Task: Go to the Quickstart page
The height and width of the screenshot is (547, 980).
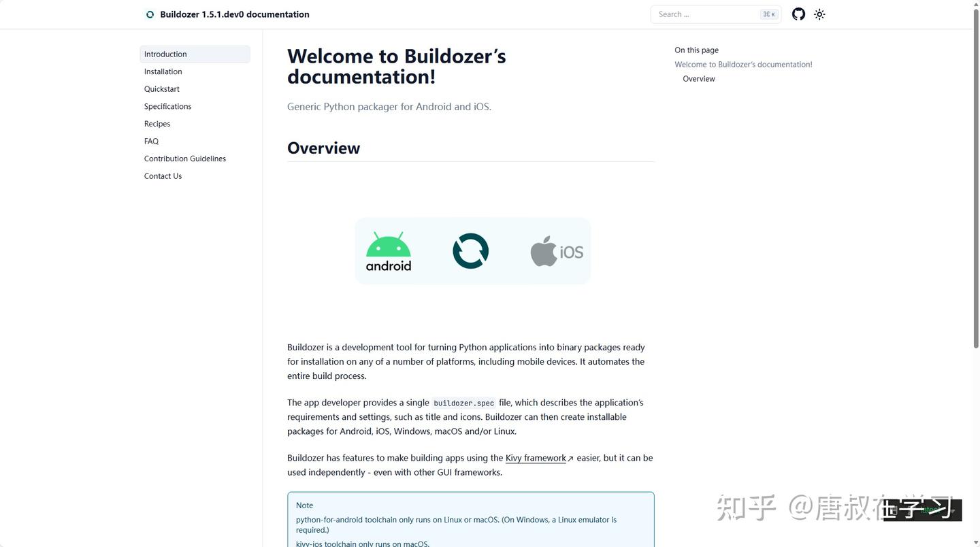Action: tap(162, 89)
